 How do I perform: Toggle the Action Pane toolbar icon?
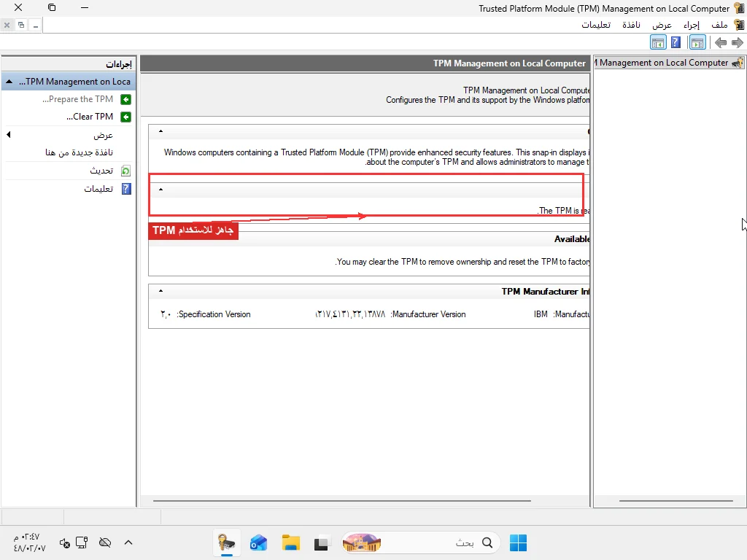pyautogui.click(x=658, y=43)
